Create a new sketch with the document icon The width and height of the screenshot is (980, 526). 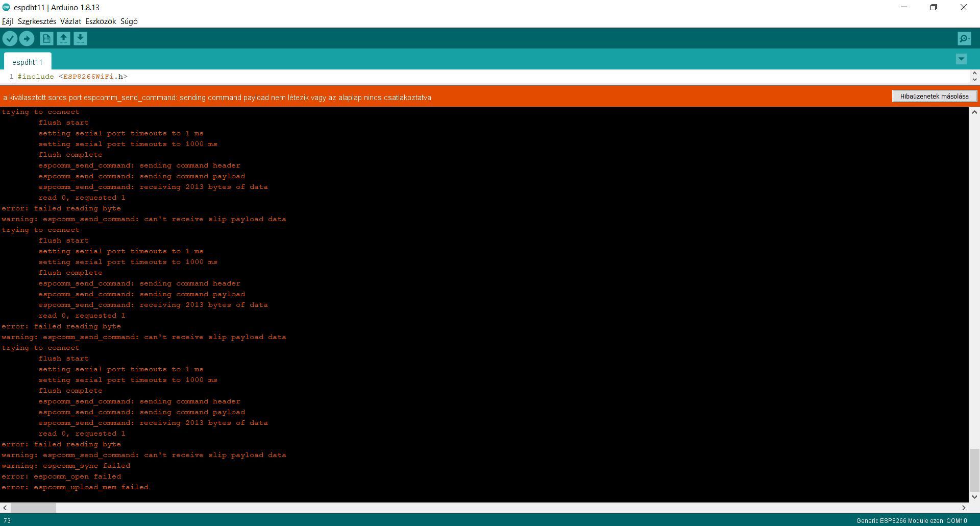[x=46, y=38]
